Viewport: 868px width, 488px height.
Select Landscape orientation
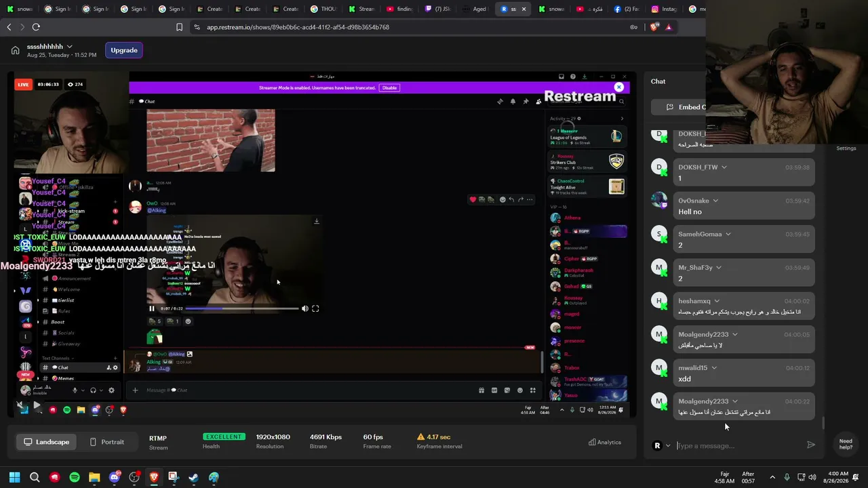46,442
